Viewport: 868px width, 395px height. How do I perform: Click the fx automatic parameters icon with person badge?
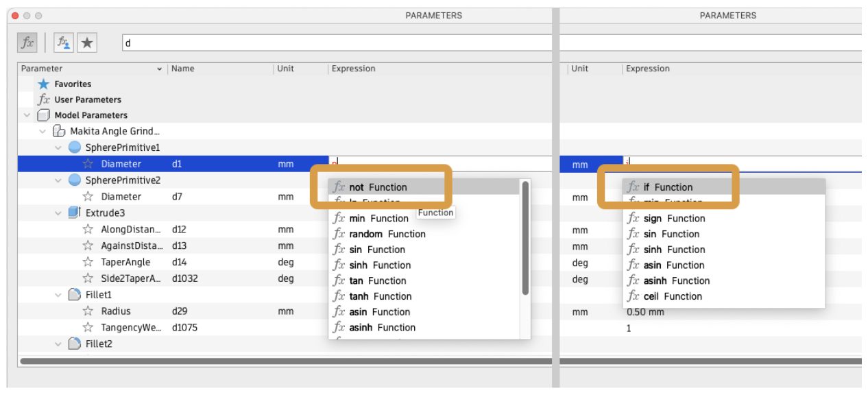click(63, 43)
